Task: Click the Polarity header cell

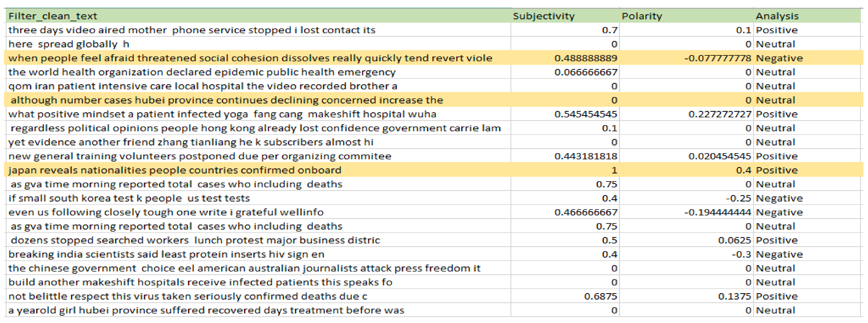Action: (642, 16)
